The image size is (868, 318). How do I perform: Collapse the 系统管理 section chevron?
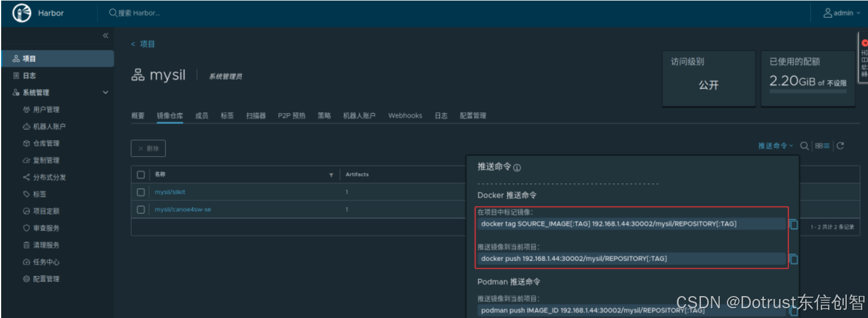pyautogui.click(x=105, y=93)
